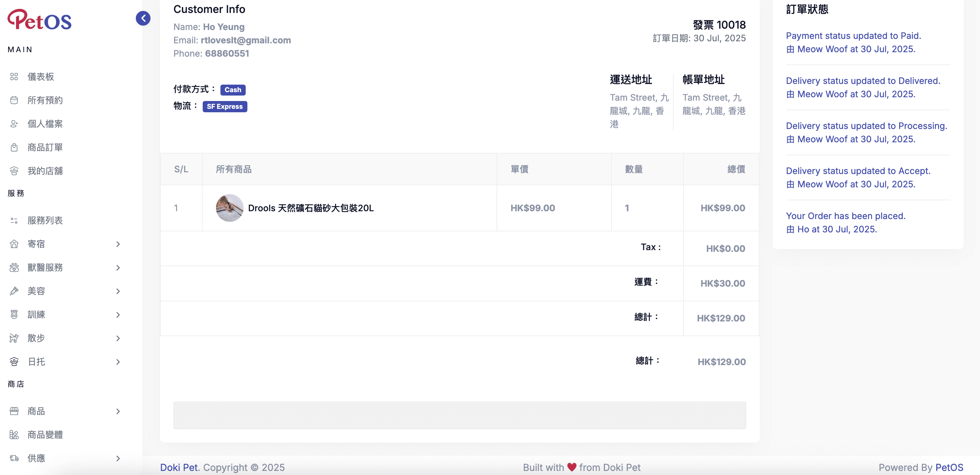Image resolution: width=980 pixels, height=475 pixels.
Task: Expand the 散步 submenu chevron
Action: 118,339
